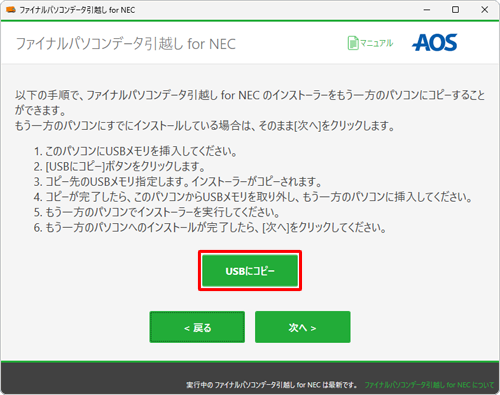Click the status text 実行中の...は最新です
The height and width of the screenshot is (395, 500).
tap(272, 385)
